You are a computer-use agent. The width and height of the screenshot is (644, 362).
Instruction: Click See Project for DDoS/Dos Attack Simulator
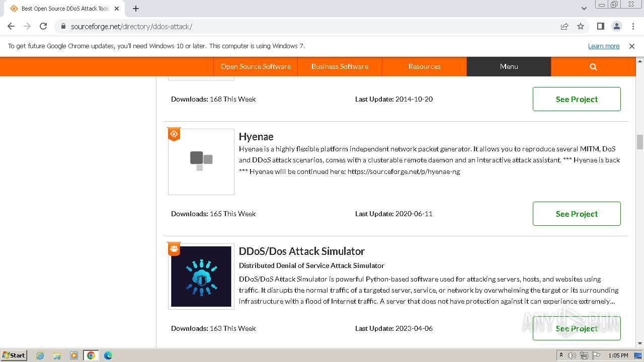(577, 328)
